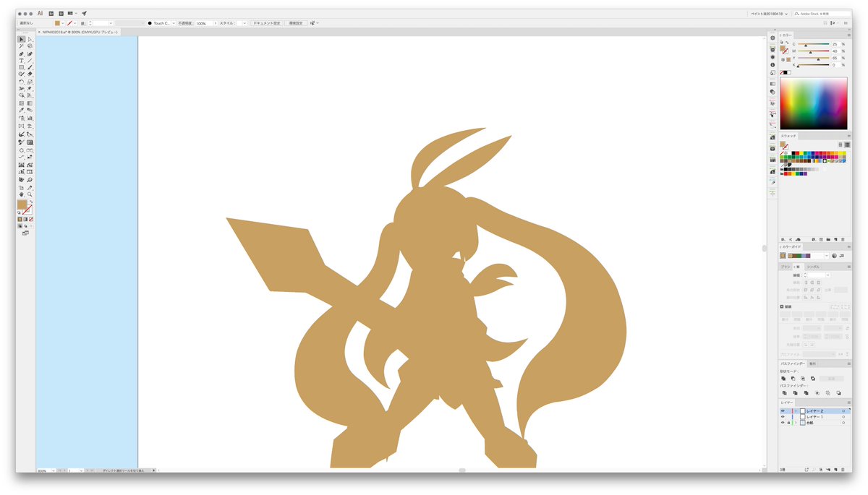Click the ドキュメント設定 button

point(266,23)
